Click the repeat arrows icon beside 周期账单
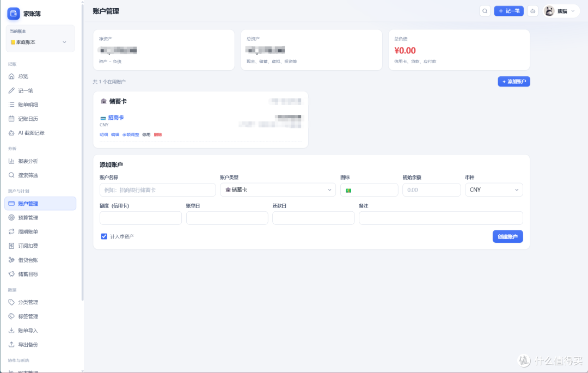588x373 pixels. click(11, 231)
